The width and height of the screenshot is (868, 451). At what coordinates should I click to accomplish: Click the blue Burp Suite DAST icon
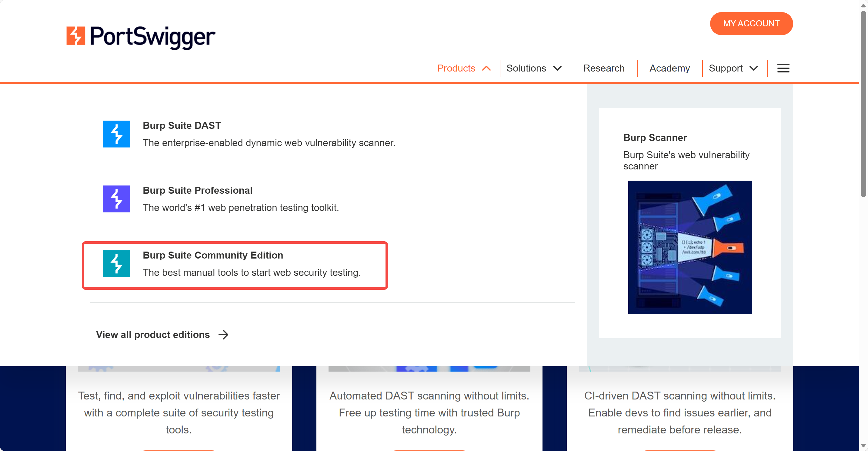116,134
